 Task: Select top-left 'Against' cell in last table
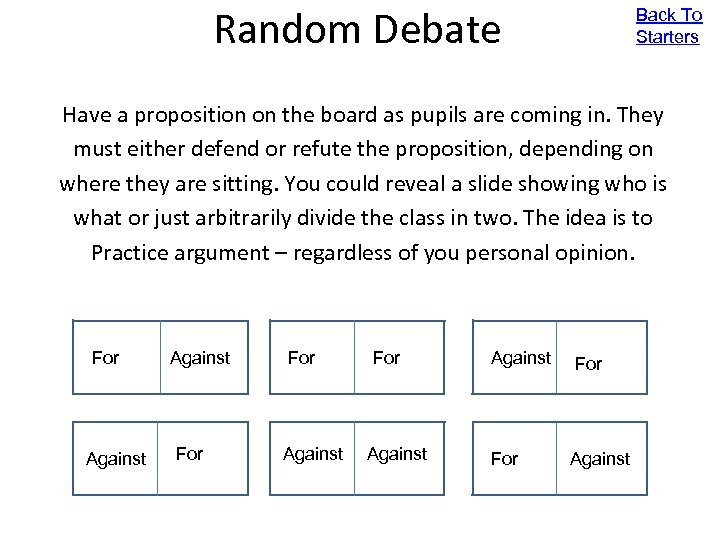521,357
